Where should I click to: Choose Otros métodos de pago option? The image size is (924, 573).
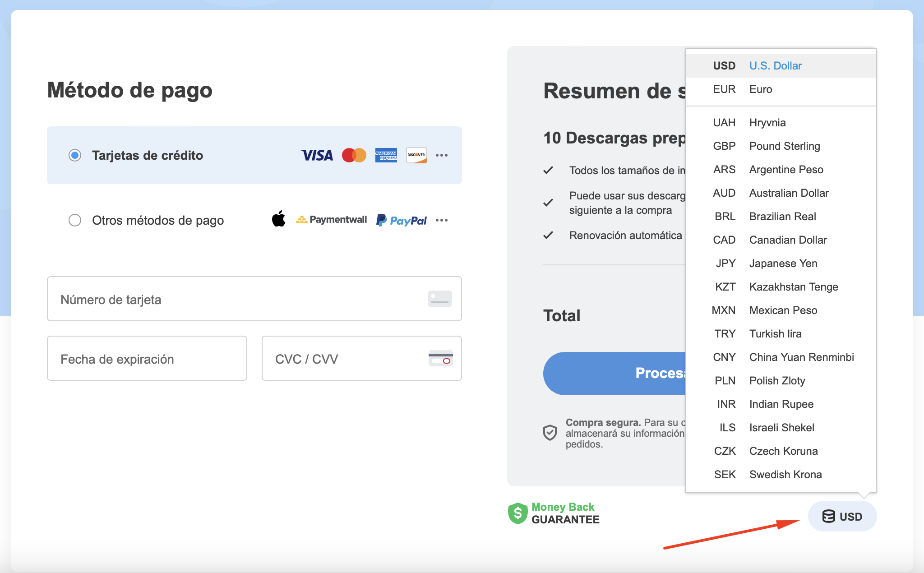[74, 220]
